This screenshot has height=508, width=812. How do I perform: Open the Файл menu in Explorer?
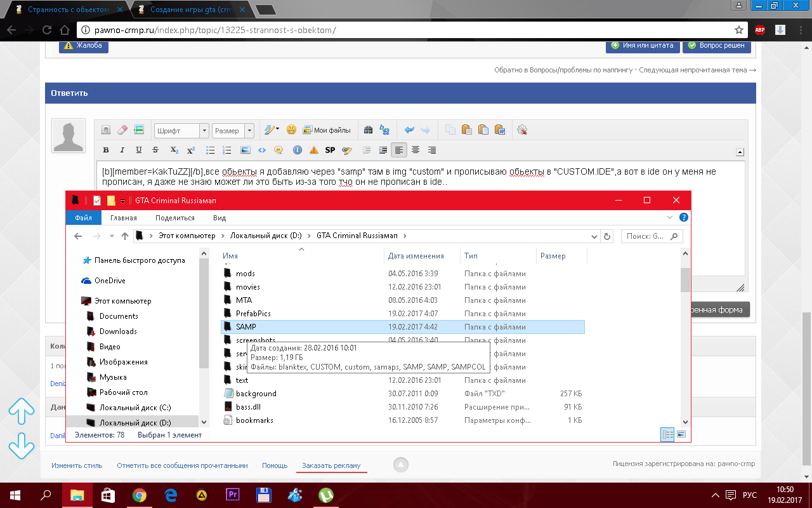click(83, 218)
